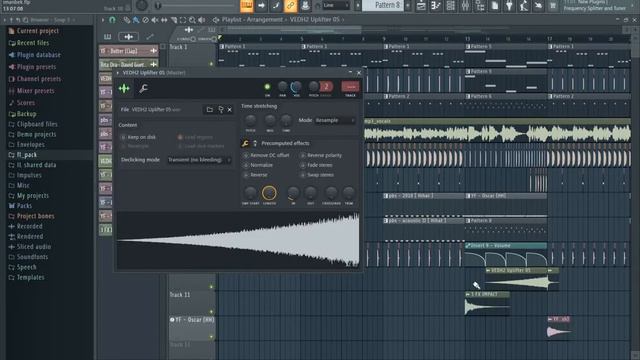
Task: Open the Piano roll view icon
Action: click(x=436, y=6)
